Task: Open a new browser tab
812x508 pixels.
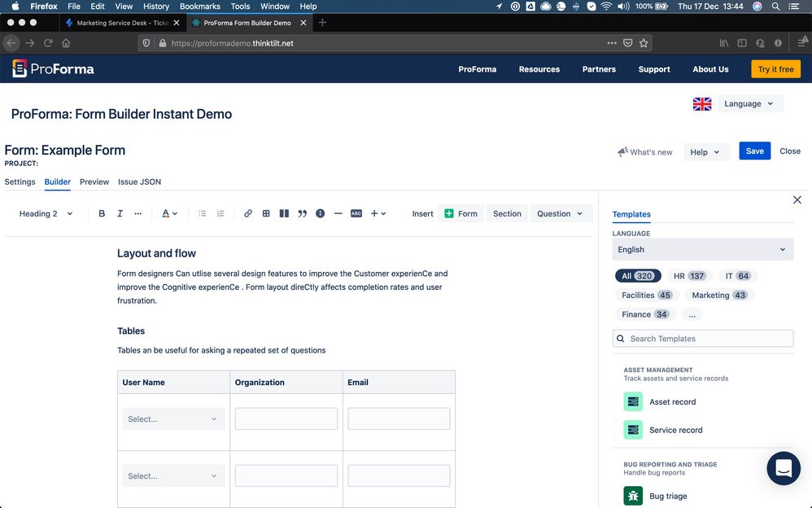Action: point(322,22)
